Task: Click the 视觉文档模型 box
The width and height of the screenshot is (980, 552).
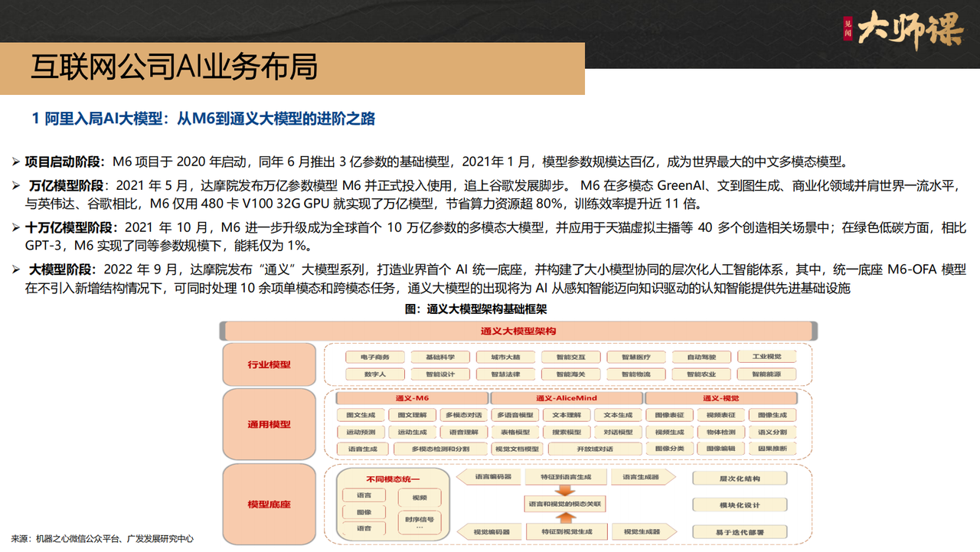Action: pos(517,449)
